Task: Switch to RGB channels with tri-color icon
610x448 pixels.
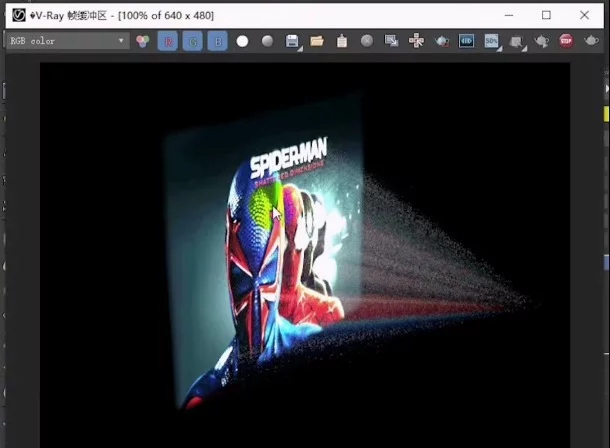Action: click(x=143, y=41)
